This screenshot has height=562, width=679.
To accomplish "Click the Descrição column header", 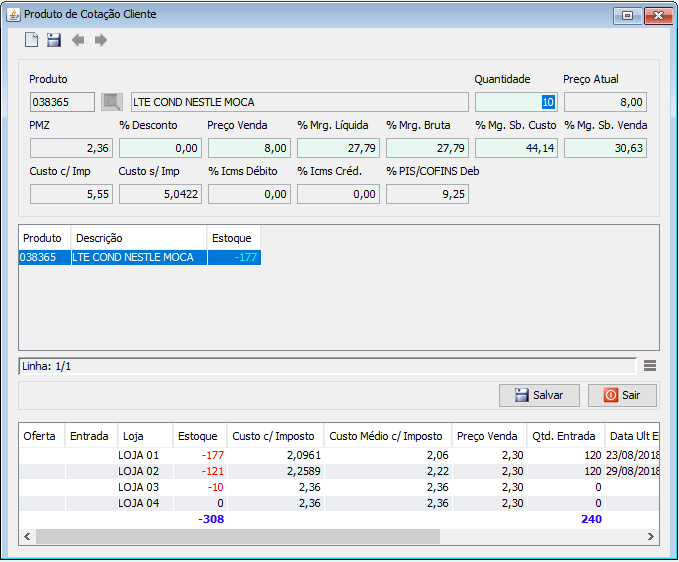I will [139, 238].
